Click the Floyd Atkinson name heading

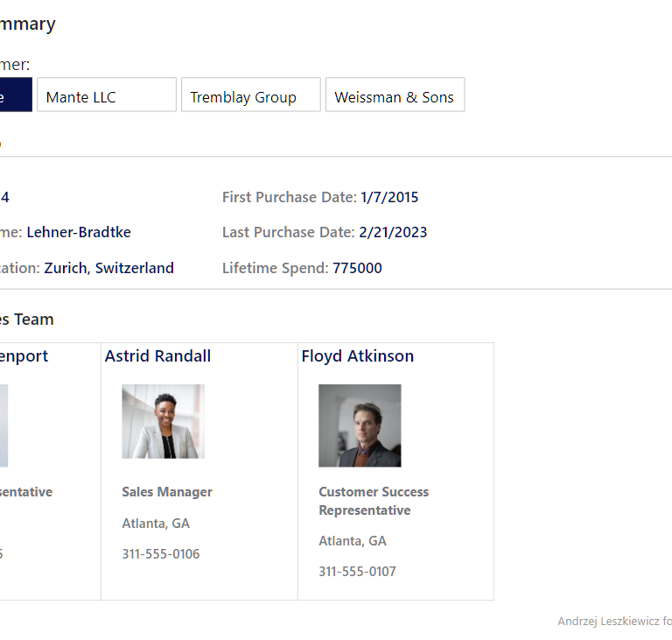click(357, 356)
